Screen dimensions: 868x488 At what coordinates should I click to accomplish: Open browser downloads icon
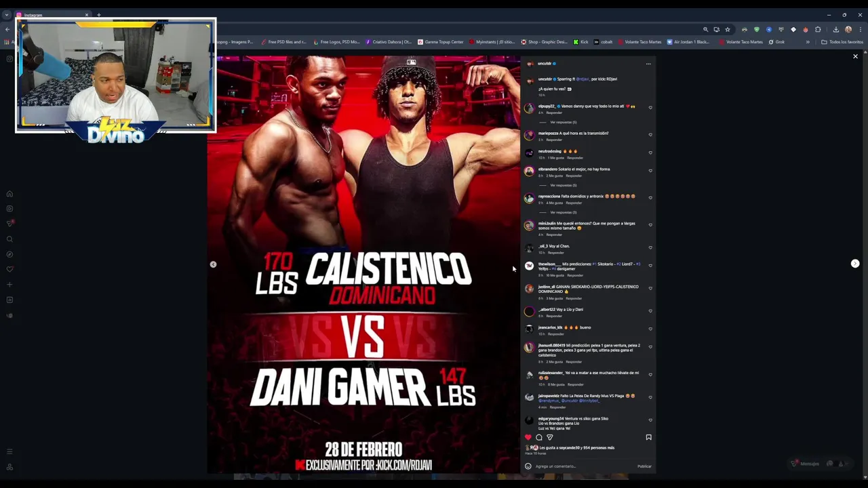click(x=835, y=30)
